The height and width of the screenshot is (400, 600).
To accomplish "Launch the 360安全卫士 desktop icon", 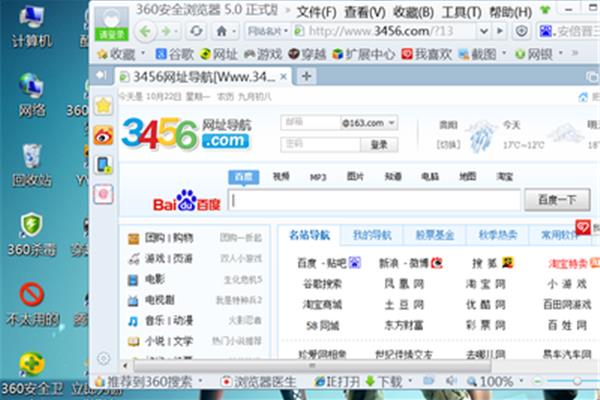I will [32, 374].
